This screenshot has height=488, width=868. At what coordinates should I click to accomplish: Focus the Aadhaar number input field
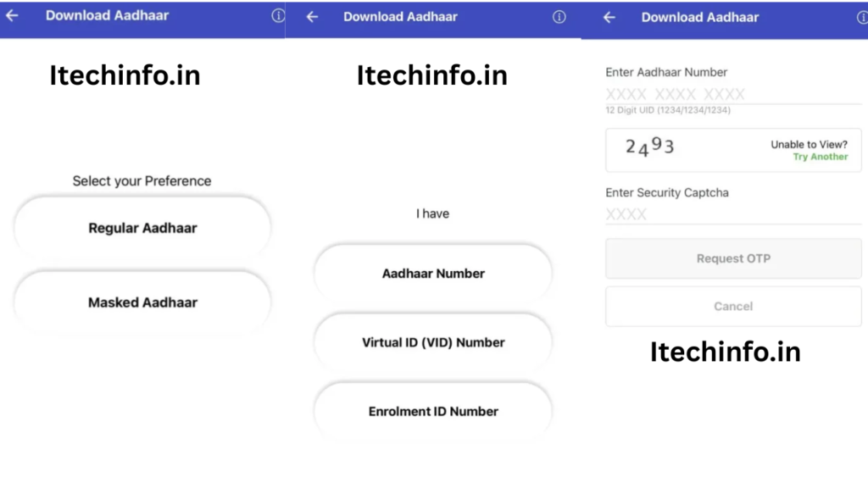(x=733, y=93)
